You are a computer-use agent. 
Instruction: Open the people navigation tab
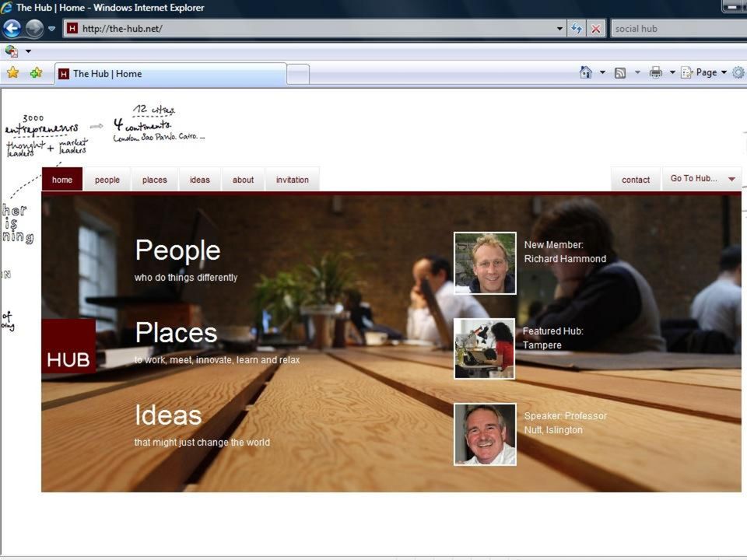tap(107, 180)
